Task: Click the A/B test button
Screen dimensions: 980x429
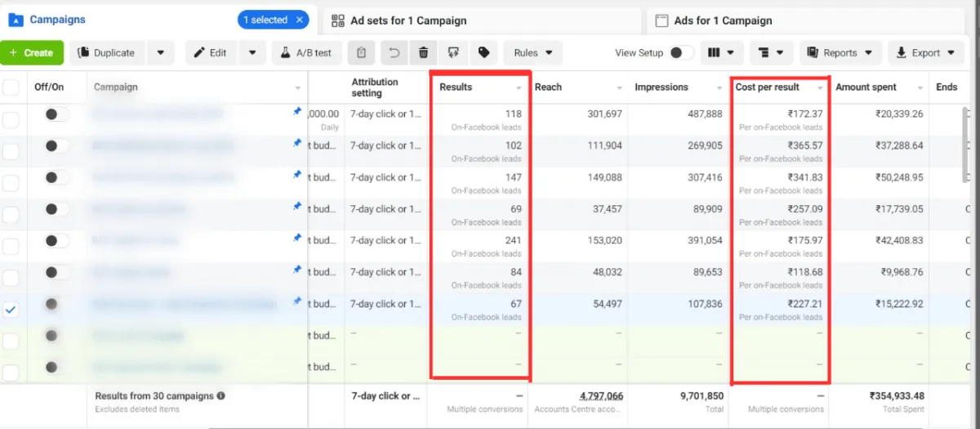Action: click(x=306, y=53)
